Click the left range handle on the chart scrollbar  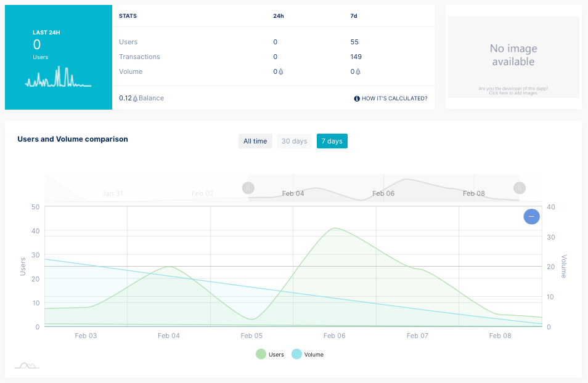(248, 188)
